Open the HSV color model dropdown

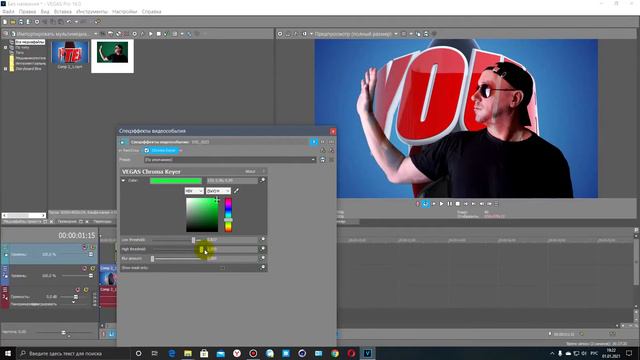tap(194, 191)
